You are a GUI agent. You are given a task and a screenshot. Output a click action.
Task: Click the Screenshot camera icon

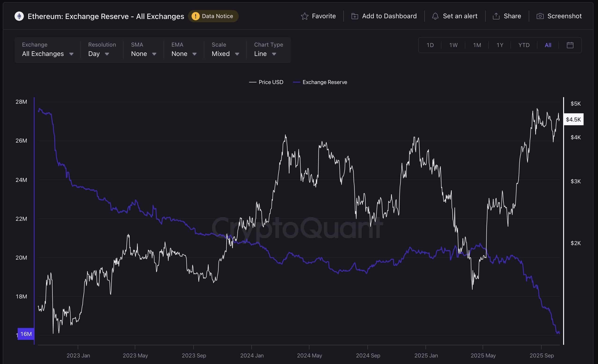pyautogui.click(x=540, y=16)
